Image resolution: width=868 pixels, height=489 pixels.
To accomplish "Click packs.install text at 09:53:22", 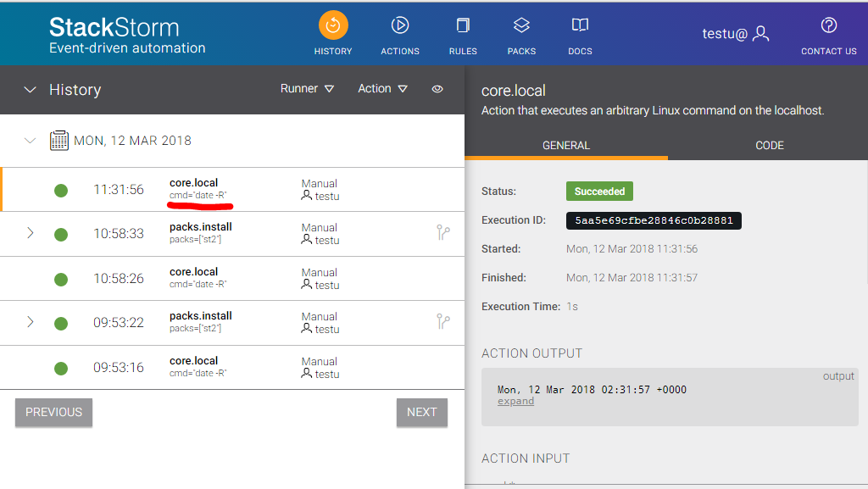I will [x=200, y=316].
